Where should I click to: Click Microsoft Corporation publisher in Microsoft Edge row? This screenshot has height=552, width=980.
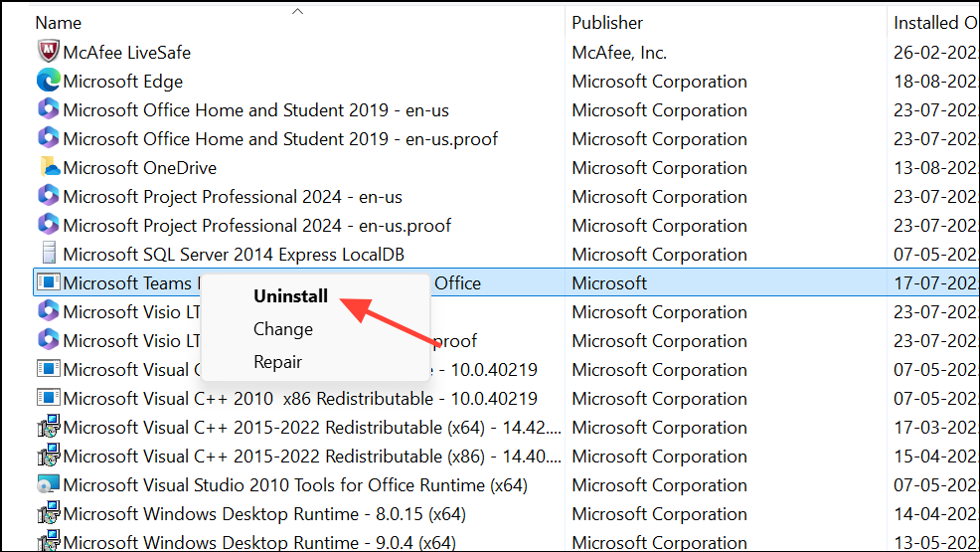(659, 82)
